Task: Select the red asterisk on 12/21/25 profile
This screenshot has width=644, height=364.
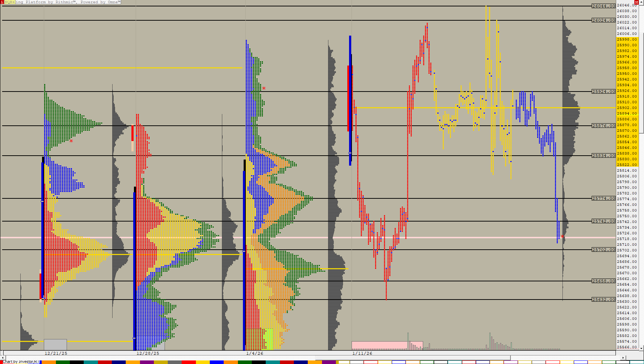Action: click(x=71, y=141)
